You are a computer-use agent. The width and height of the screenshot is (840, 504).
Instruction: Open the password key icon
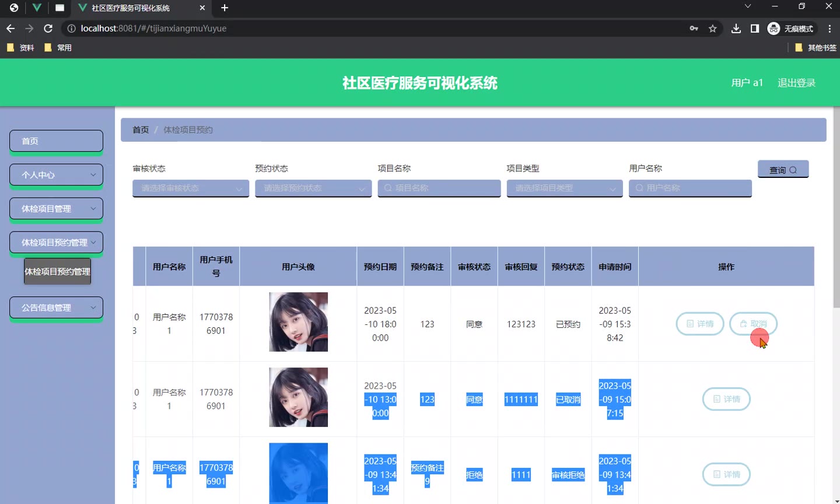(x=694, y=29)
